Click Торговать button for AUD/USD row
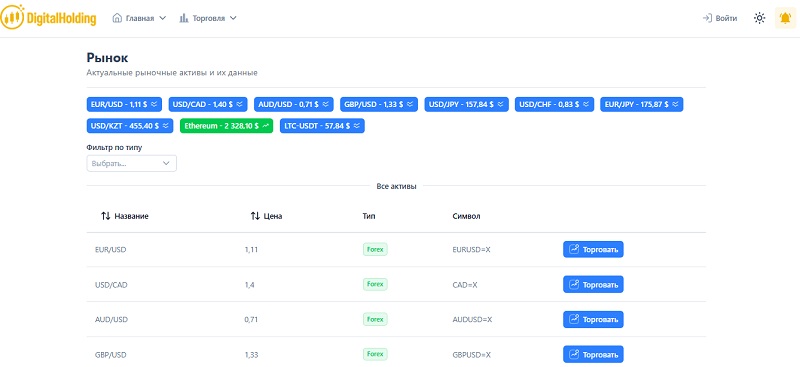This screenshot has height=367, width=800. 593,320
